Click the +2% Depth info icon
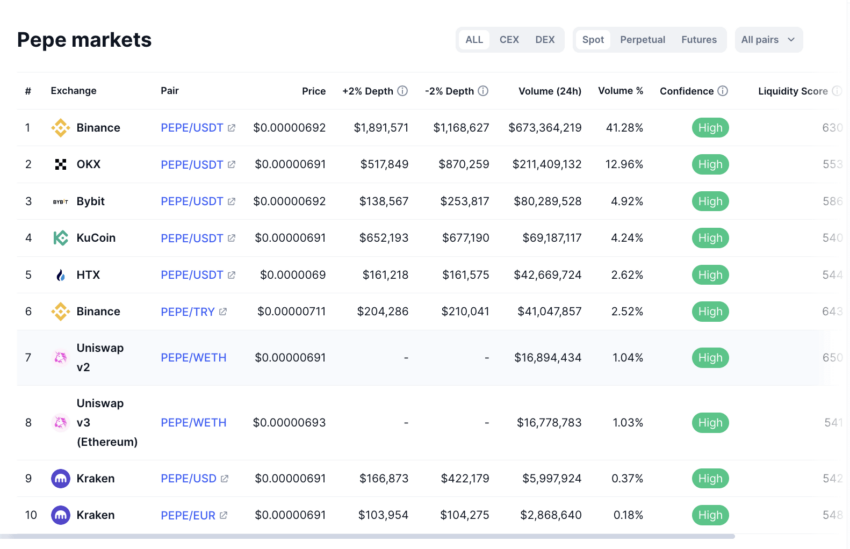This screenshot has height=549, width=850. click(x=402, y=91)
